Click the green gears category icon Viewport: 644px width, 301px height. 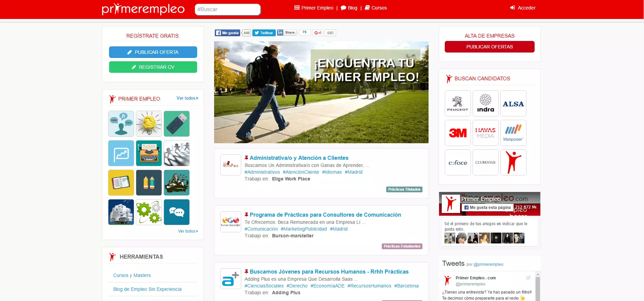[x=149, y=212]
